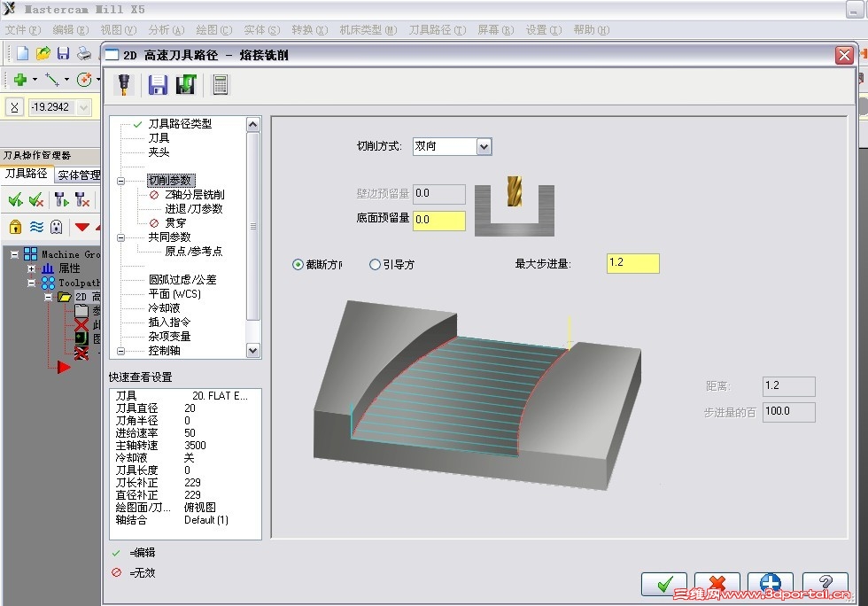Click the circle creation tool icon
This screenshot has width=868, height=606.
pyautogui.click(x=85, y=80)
